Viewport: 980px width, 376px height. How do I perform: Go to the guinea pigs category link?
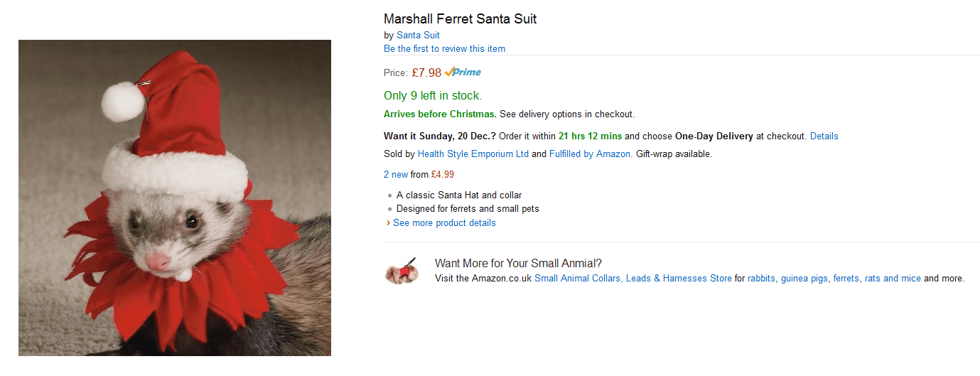804,278
